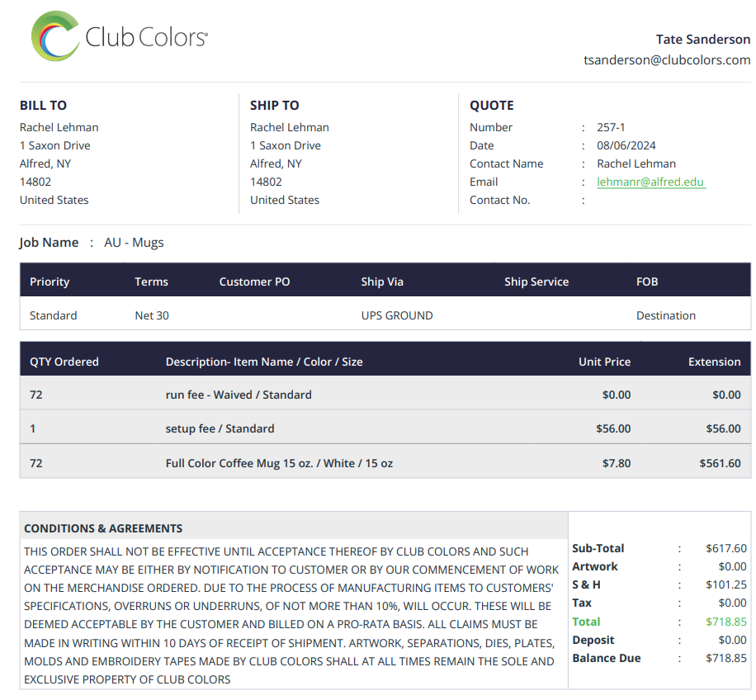The image size is (756, 700).
Task: Click the Sub-Total amount $617.60
Action: click(x=726, y=548)
